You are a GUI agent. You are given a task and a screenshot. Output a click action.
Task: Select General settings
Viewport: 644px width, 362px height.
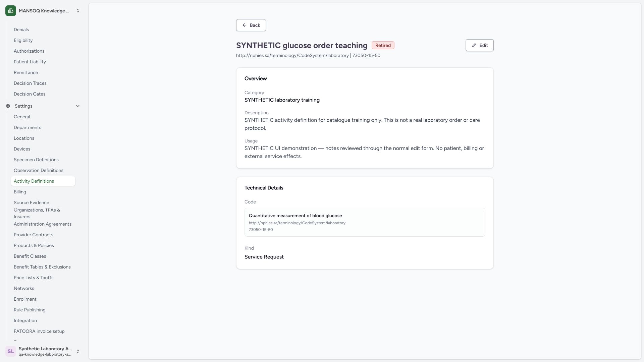point(43,117)
